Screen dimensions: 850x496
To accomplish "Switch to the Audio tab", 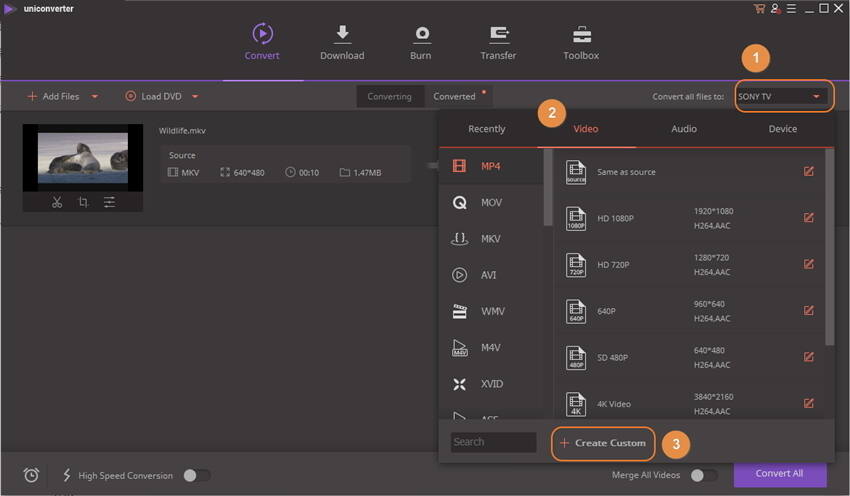I will click(684, 129).
